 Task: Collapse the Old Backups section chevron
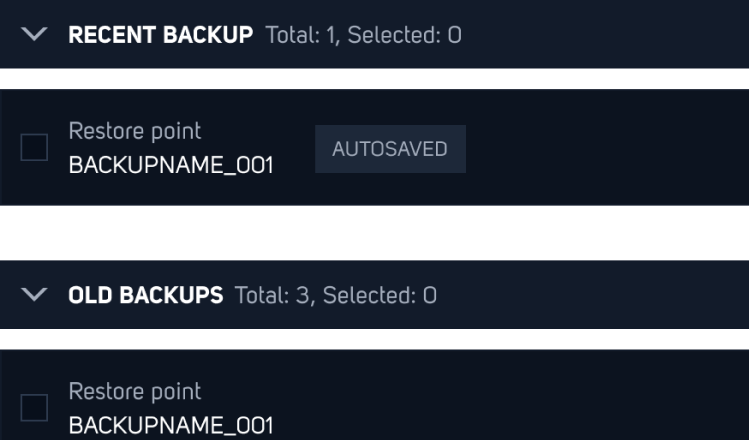[x=35, y=295]
